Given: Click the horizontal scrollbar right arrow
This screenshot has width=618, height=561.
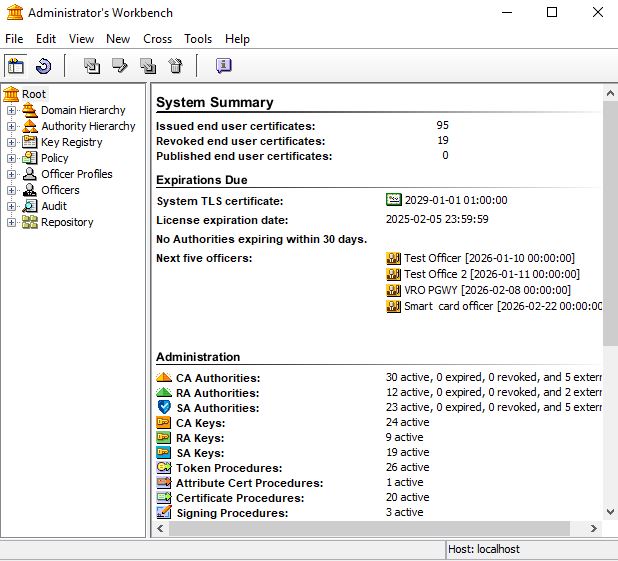Looking at the screenshot, I should click(595, 529).
